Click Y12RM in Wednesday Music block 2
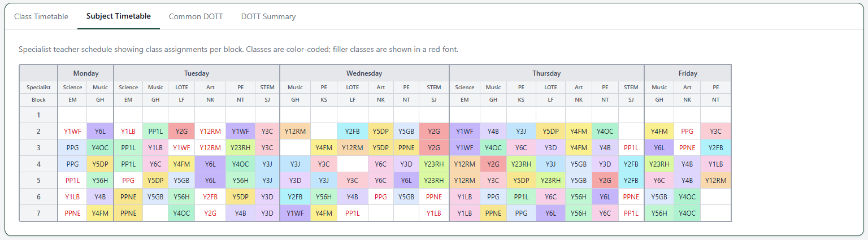The height and width of the screenshot is (240, 868). [295, 132]
